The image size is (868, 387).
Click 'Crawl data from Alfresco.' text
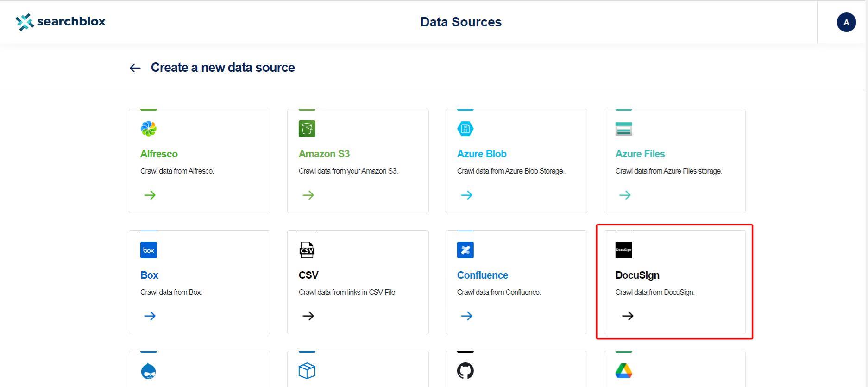[x=177, y=171]
